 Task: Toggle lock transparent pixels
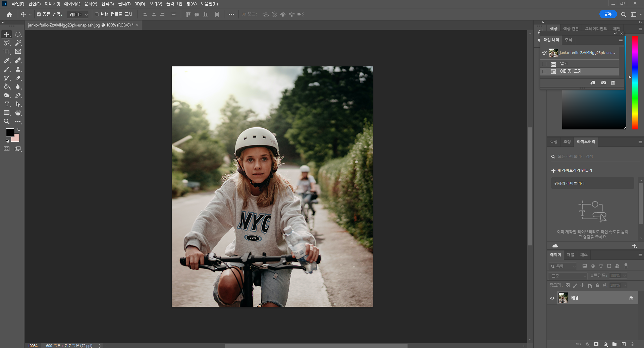click(x=568, y=285)
